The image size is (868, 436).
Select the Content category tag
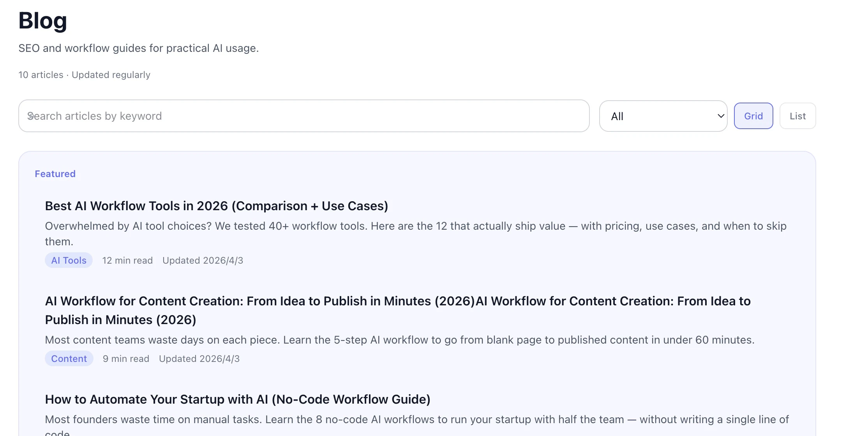(x=69, y=358)
